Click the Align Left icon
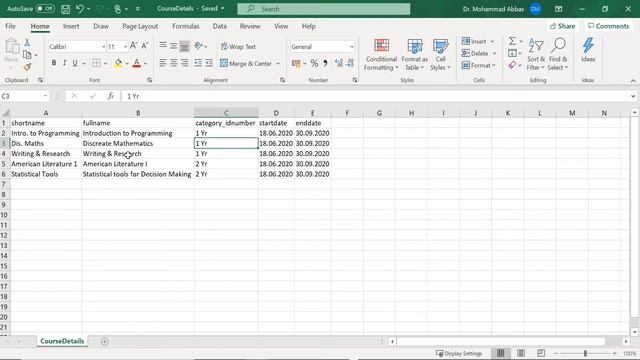Viewport: 640px width, 360px height. click(x=163, y=63)
